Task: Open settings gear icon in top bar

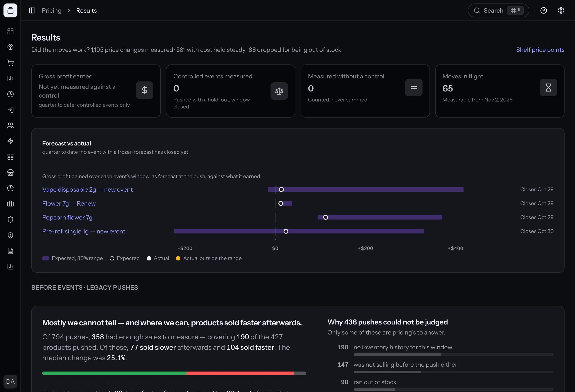Action: click(x=561, y=10)
